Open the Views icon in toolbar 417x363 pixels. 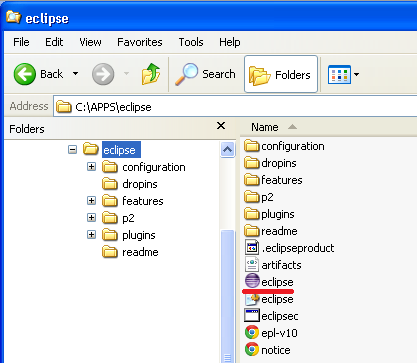pos(339,74)
